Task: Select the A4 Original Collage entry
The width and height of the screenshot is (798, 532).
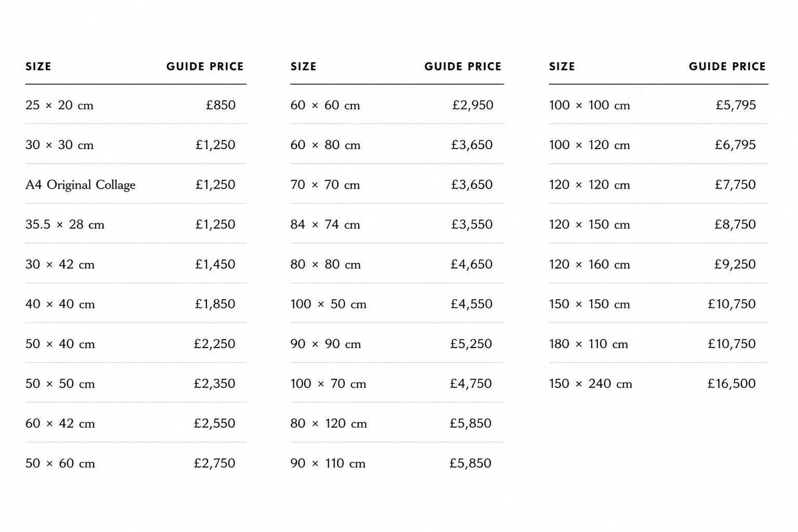Action: click(x=81, y=185)
